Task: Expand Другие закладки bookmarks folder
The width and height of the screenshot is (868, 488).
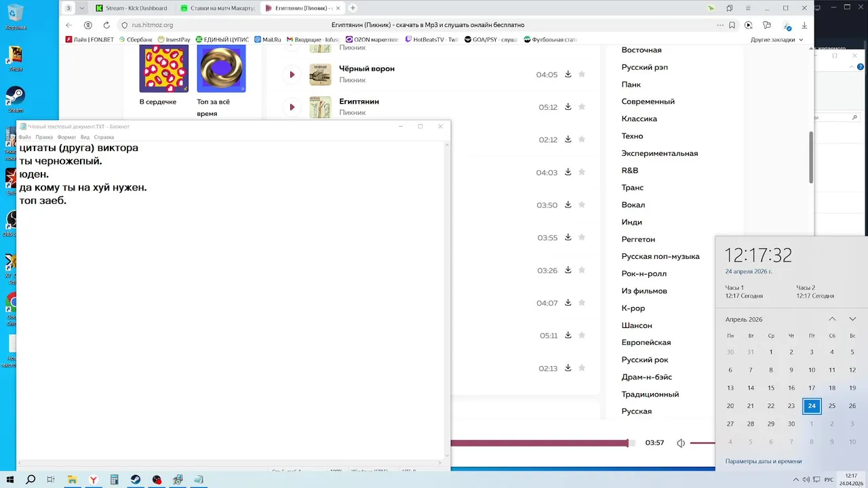Action: click(776, 40)
